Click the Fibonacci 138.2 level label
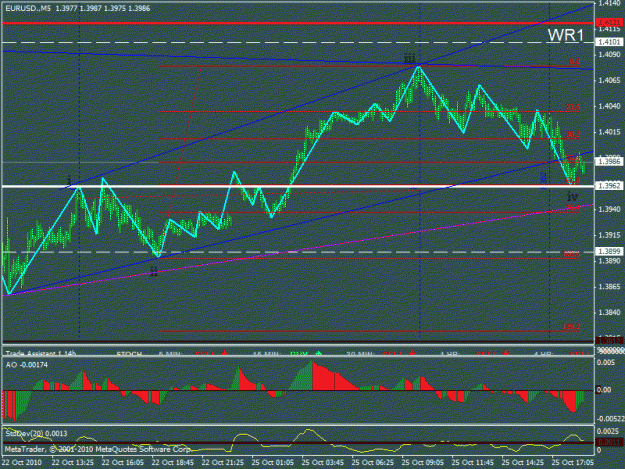The height and width of the screenshot is (469, 625). coord(571,327)
